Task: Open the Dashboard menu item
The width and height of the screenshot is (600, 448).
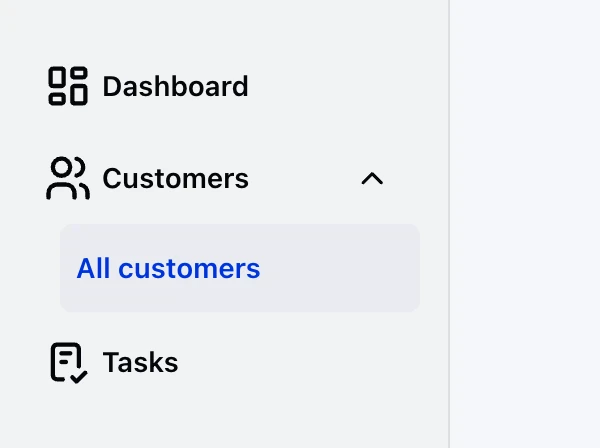Action: 175,86
